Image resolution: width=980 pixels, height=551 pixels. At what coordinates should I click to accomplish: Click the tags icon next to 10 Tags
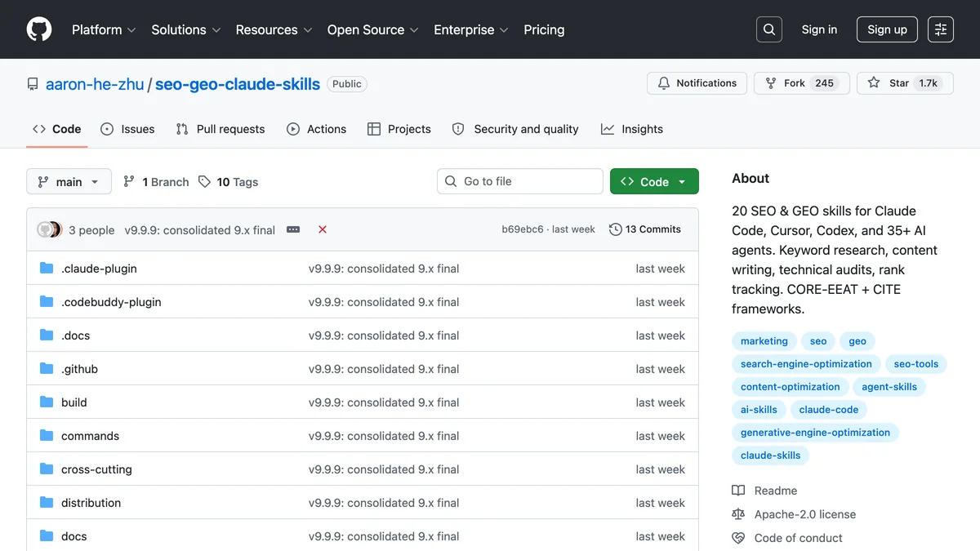204,181
